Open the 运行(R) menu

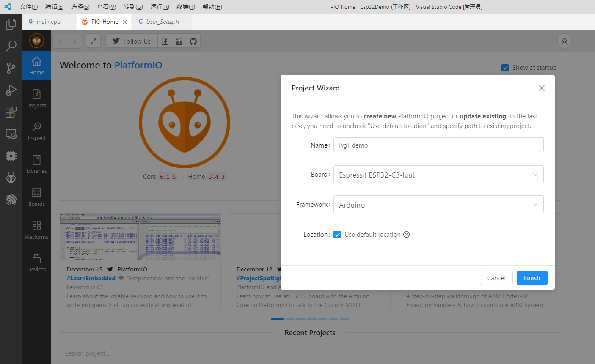pyautogui.click(x=160, y=7)
